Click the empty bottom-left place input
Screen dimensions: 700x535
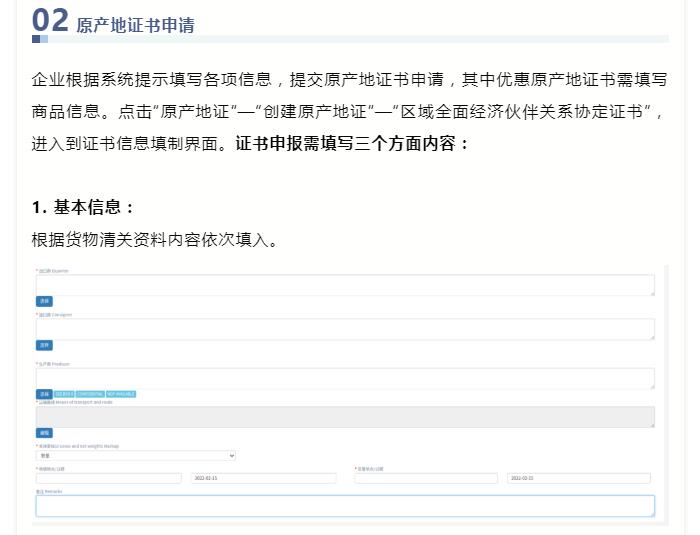point(109,478)
